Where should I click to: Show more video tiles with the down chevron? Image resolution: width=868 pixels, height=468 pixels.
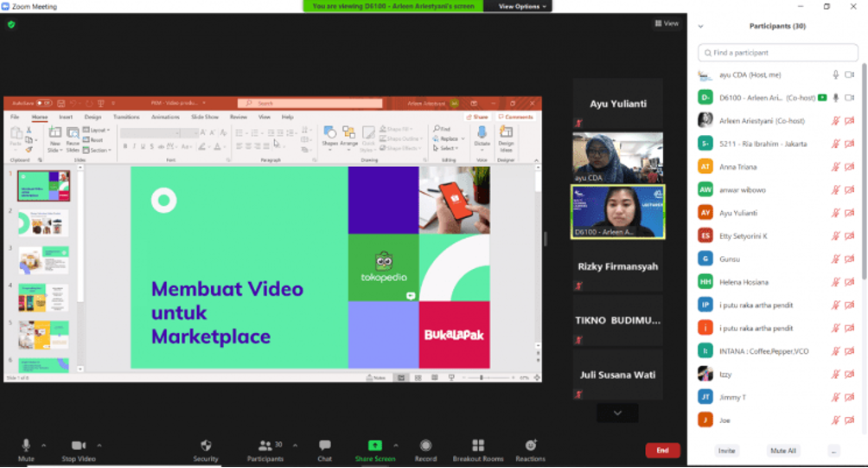617,414
